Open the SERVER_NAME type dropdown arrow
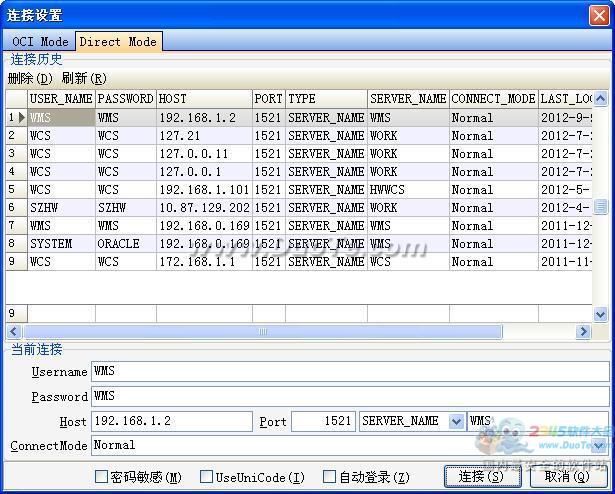This screenshot has height=494, width=615. tap(456, 422)
